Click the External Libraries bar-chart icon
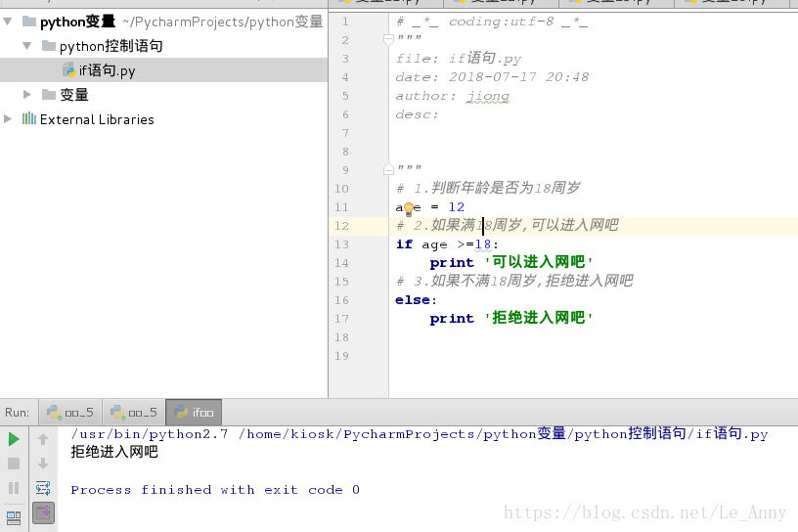This screenshot has width=798, height=532. pyautogui.click(x=29, y=118)
